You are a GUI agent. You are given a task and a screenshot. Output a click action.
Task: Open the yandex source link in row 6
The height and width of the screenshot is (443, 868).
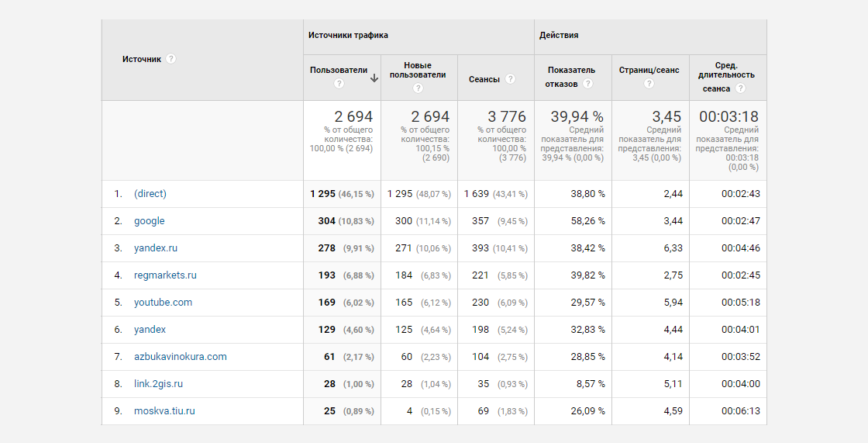pyautogui.click(x=150, y=329)
